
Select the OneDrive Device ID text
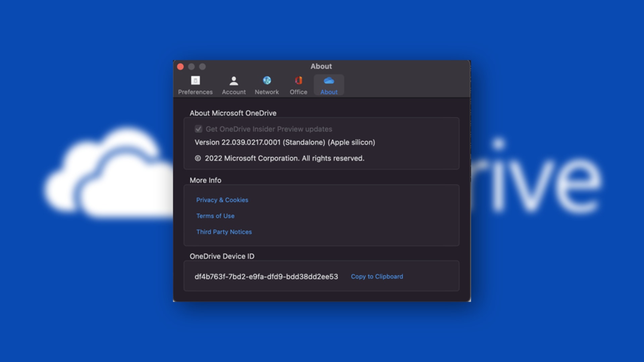tap(267, 277)
